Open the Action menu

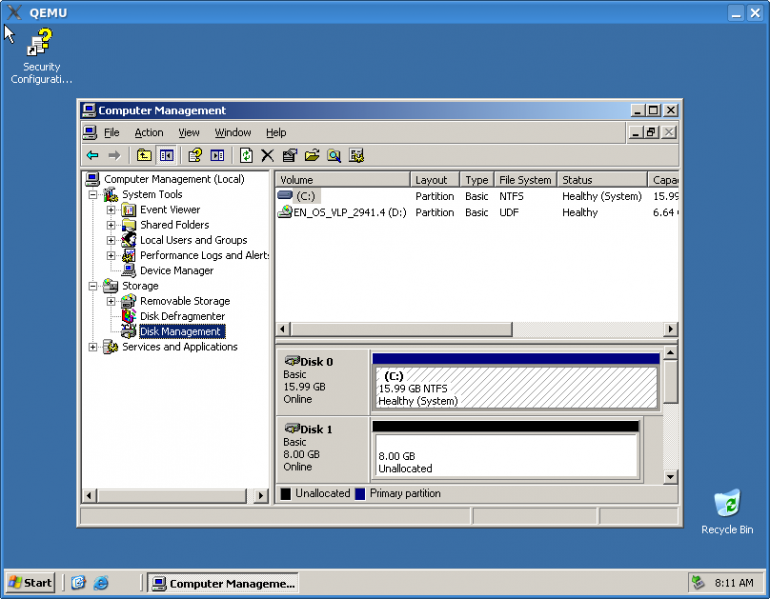[148, 133]
